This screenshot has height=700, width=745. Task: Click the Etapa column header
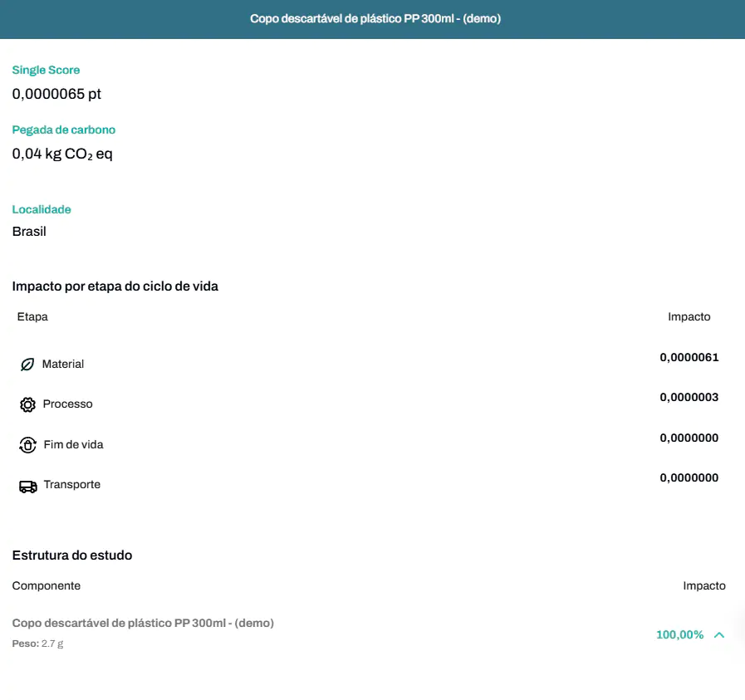pyautogui.click(x=32, y=317)
